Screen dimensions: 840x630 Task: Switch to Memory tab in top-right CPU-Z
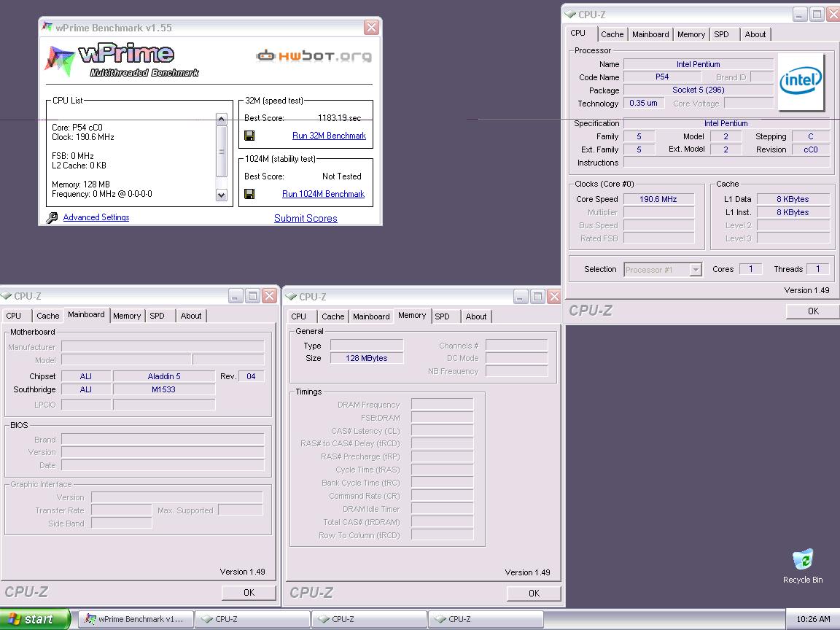coord(691,34)
